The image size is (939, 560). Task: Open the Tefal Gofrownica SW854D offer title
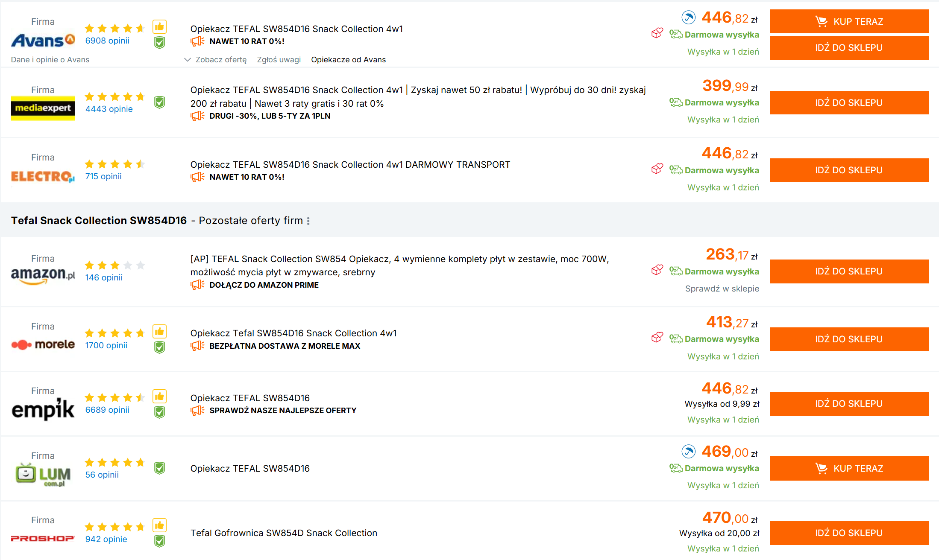[284, 533]
